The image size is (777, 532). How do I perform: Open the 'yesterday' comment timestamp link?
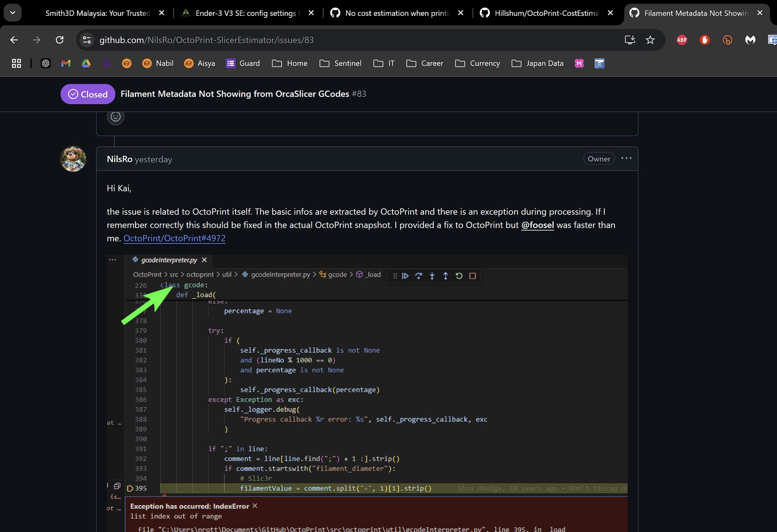(x=153, y=159)
